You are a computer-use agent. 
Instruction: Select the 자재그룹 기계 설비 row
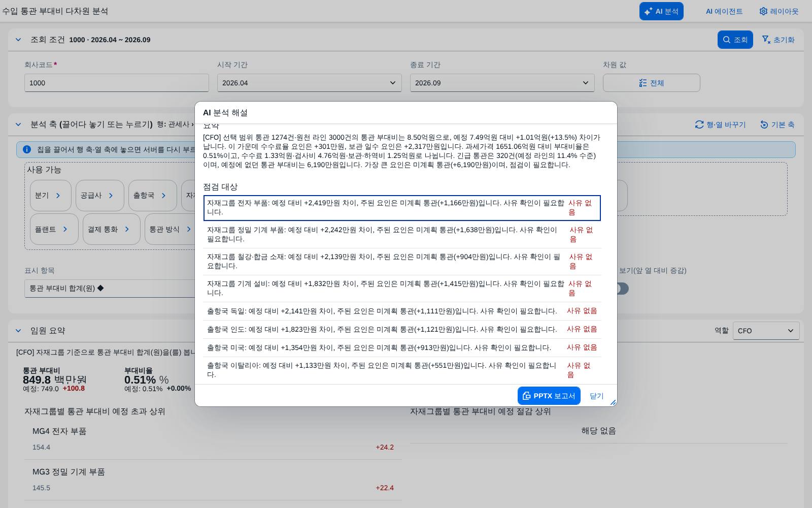pos(402,289)
